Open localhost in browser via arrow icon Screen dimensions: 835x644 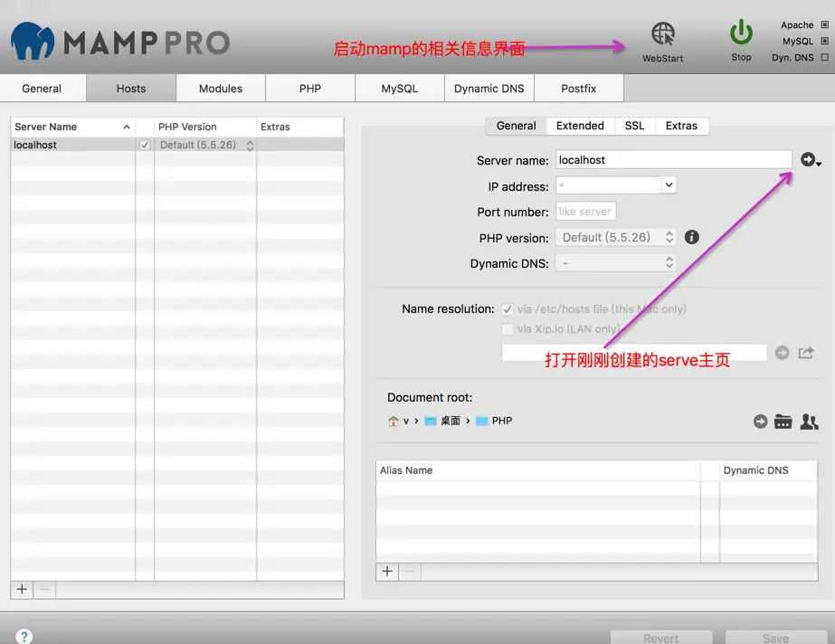pos(808,159)
